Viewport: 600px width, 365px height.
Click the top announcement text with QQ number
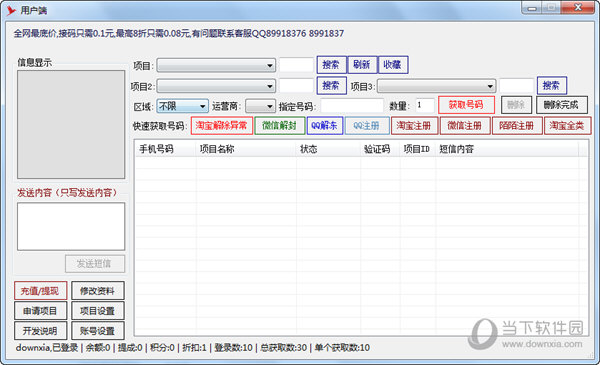pos(179,34)
